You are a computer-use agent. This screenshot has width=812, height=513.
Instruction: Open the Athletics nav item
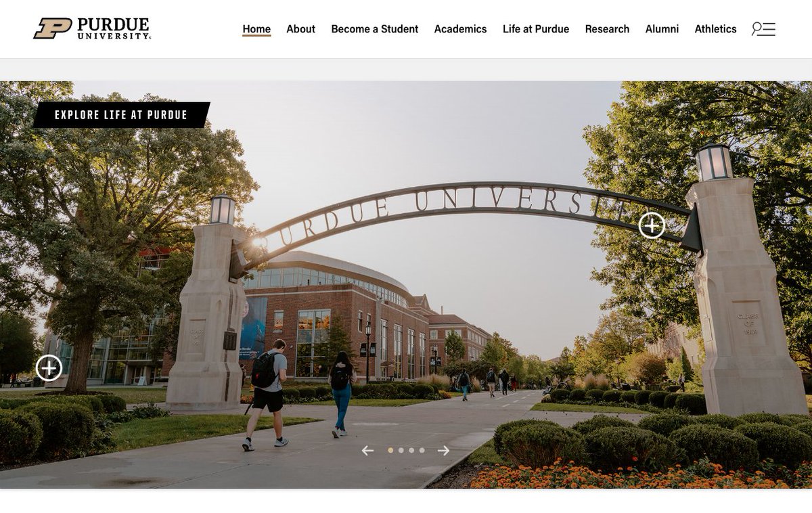pyautogui.click(x=715, y=29)
